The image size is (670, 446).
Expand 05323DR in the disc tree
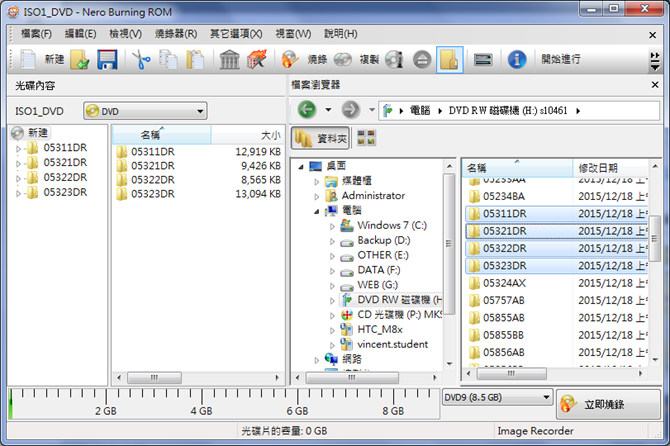coord(18,194)
